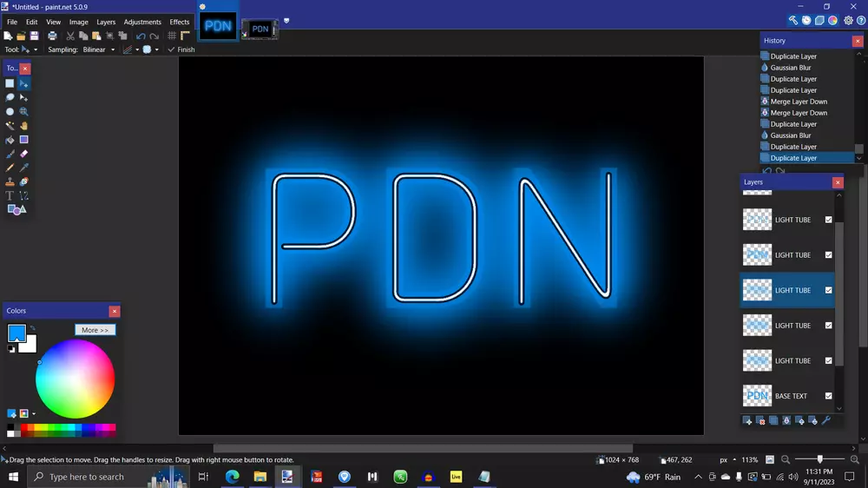Open the Edit menu
868x488 pixels.
tap(31, 22)
